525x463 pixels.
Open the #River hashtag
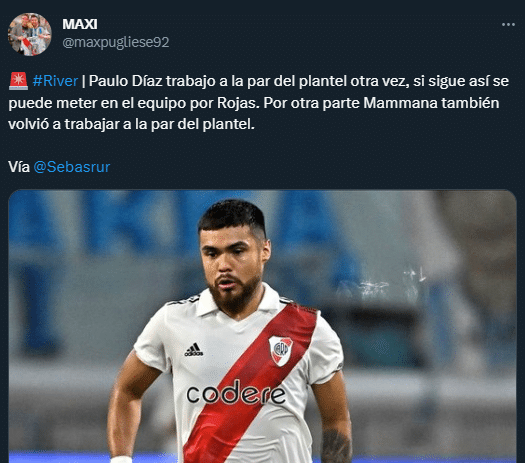point(56,81)
